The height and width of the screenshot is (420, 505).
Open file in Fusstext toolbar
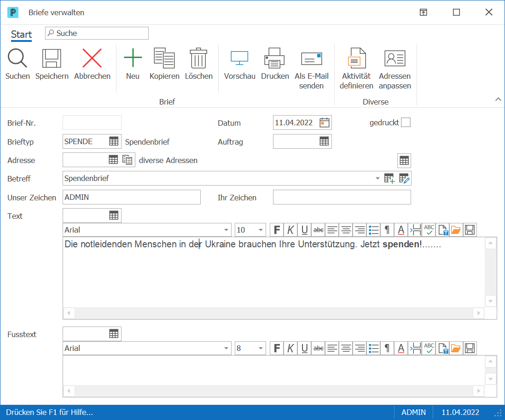tap(456, 348)
